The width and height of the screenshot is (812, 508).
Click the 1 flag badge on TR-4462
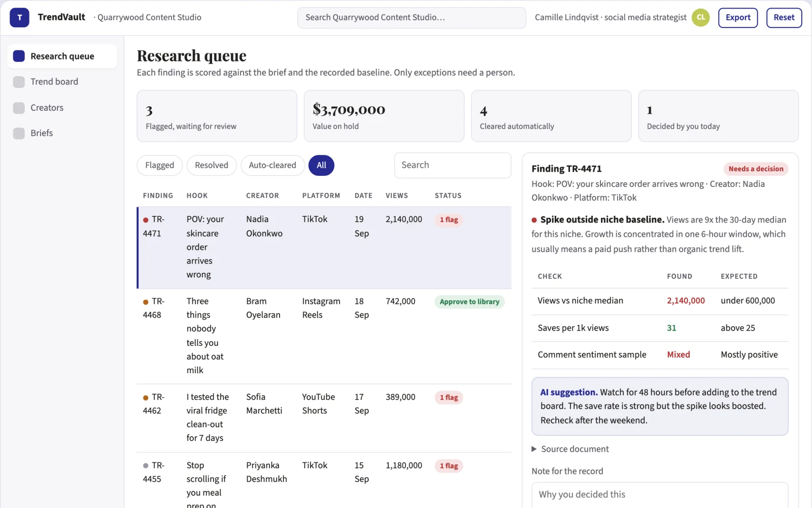[x=449, y=398]
